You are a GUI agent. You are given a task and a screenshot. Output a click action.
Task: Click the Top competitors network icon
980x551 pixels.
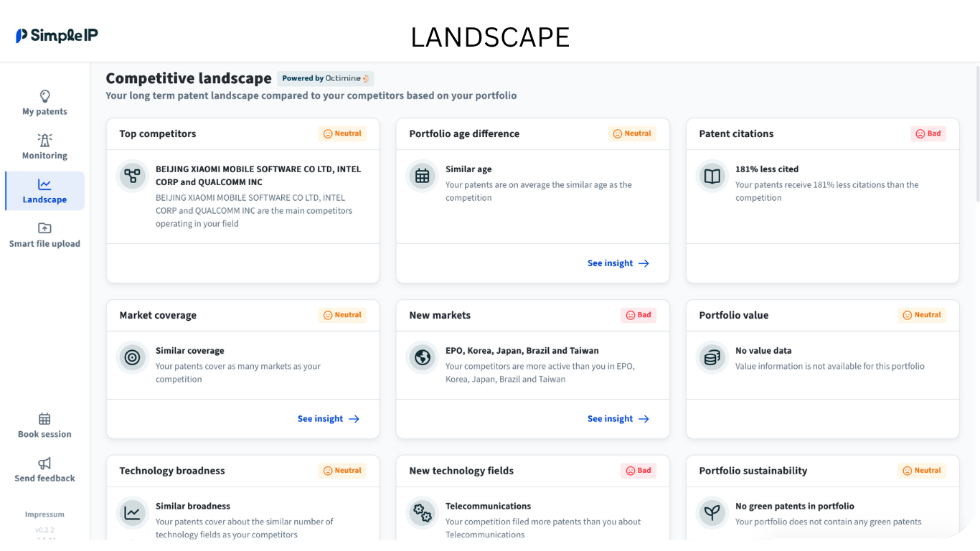132,176
